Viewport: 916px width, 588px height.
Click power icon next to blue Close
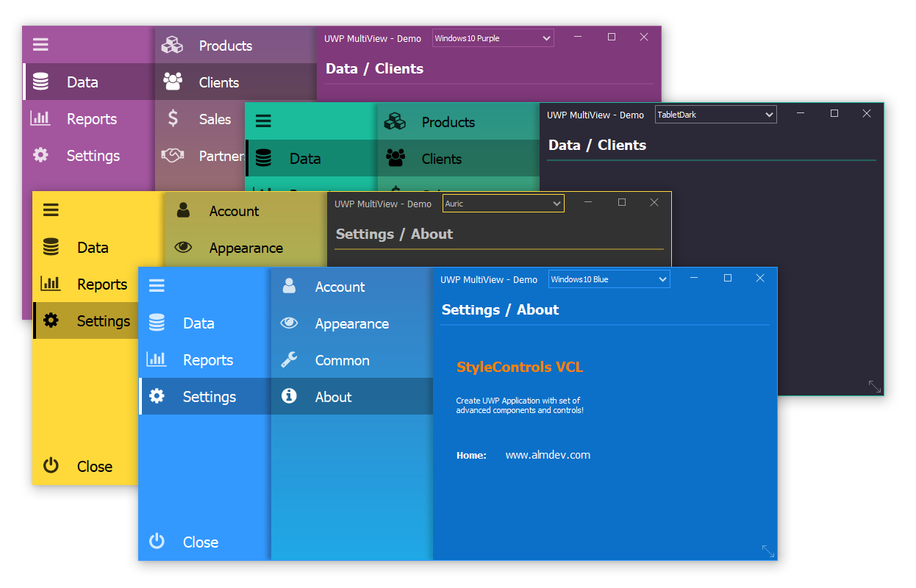(x=157, y=542)
